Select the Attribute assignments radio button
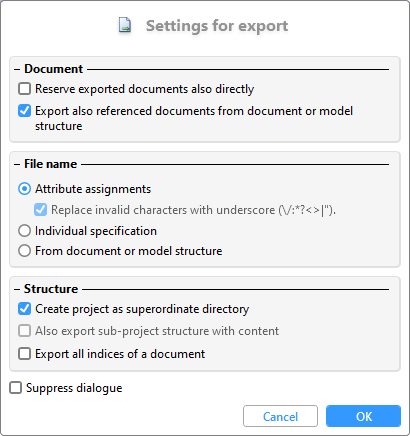410x436 pixels. pyautogui.click(x=24, y=189)
